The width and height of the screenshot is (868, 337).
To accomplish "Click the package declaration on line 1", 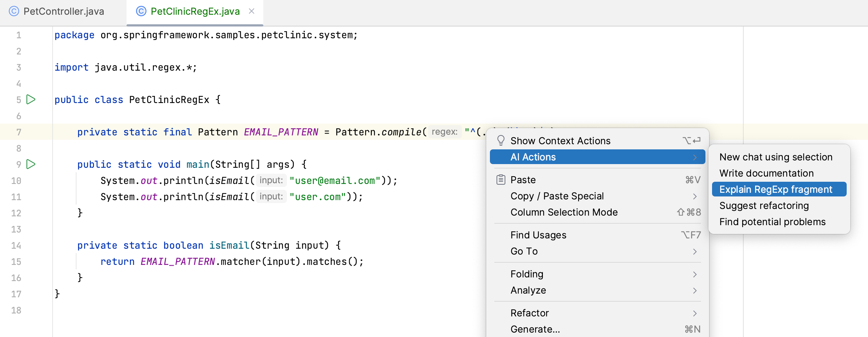I will point(206,35).
